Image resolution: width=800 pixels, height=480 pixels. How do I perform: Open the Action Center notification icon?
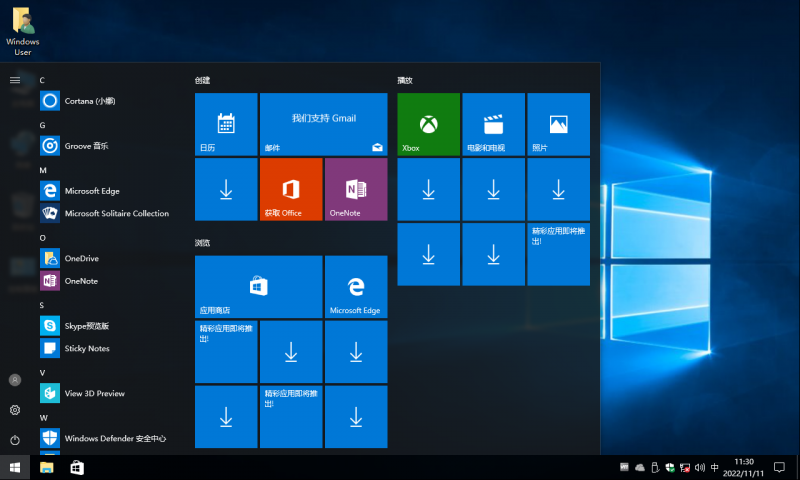(779, 467)
